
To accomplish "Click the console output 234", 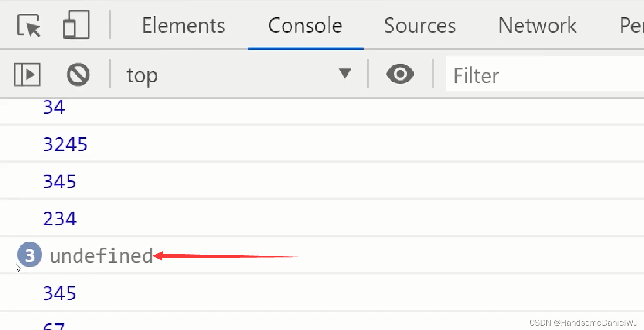I will coord(60,218).
